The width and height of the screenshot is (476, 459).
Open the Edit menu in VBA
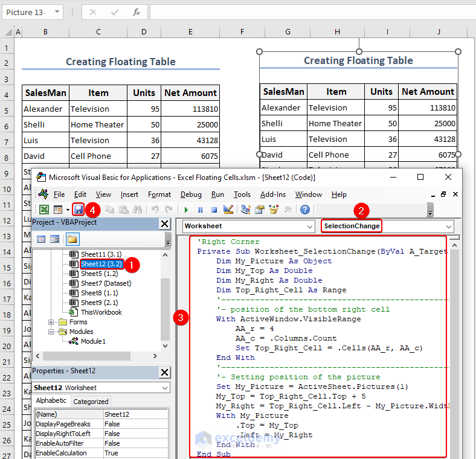click(x=80, y=194)
